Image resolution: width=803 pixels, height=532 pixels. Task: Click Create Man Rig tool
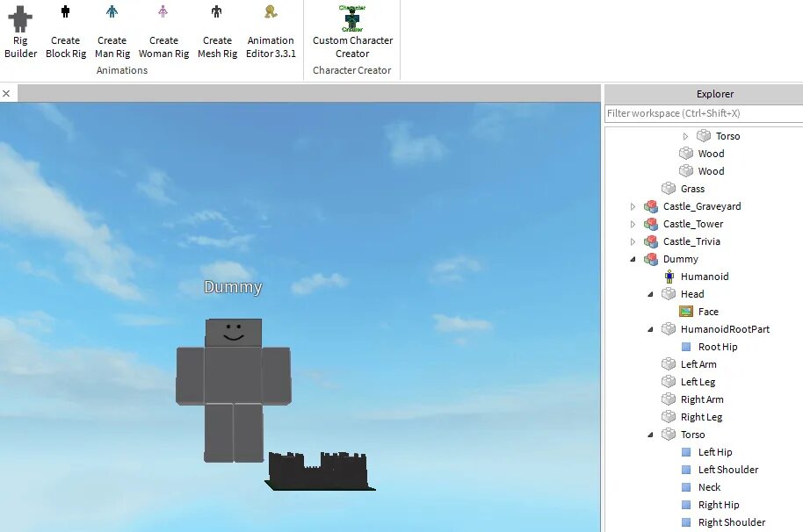click(x=112, y=32)
